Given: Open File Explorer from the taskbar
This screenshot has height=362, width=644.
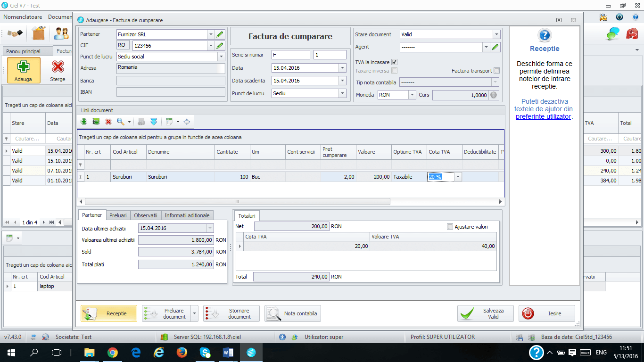Looking at the screenshot, I should [89, 352].
